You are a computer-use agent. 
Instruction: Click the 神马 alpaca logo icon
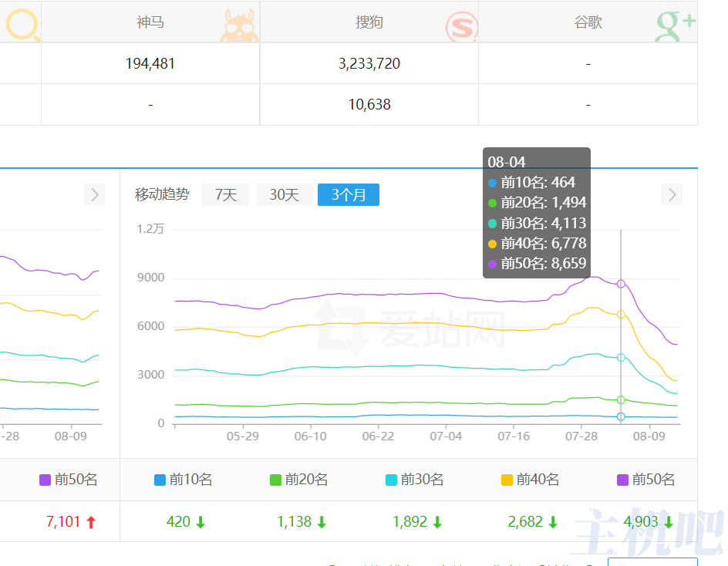pos(239,25)
